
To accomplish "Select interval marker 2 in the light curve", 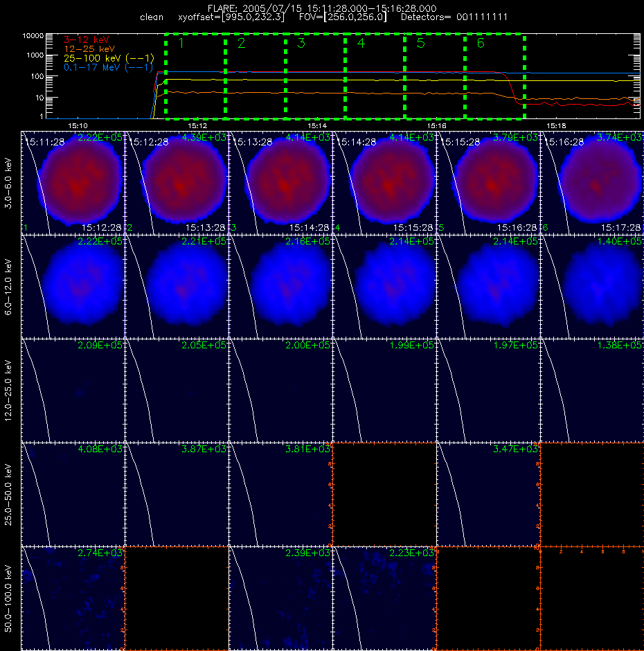I will pos(241,43).
